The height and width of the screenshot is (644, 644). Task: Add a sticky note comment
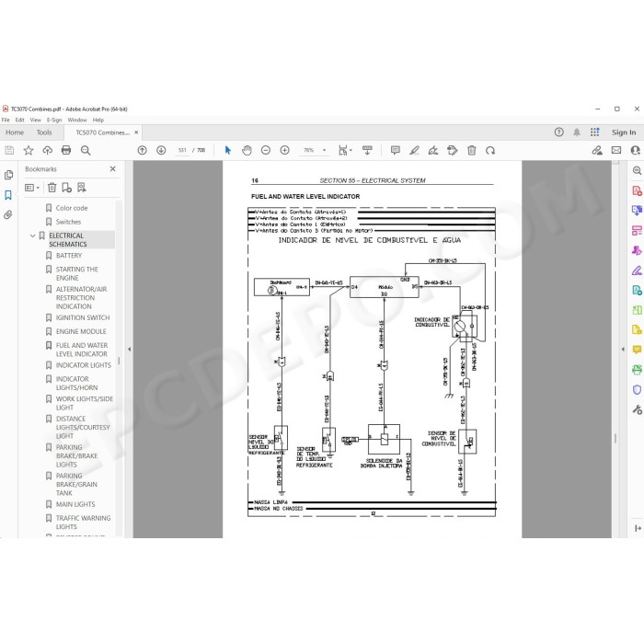395,150
